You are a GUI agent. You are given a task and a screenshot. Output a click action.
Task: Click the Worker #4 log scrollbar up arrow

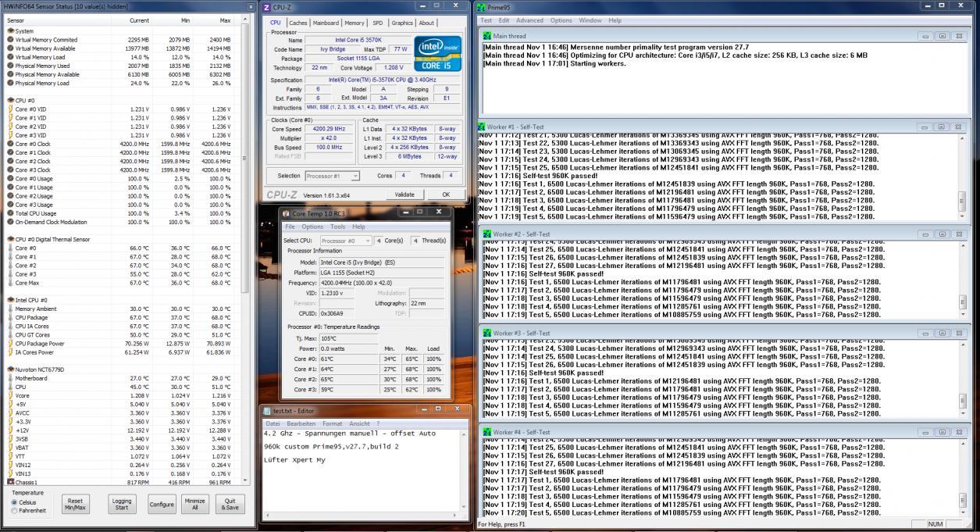[961, 445]
